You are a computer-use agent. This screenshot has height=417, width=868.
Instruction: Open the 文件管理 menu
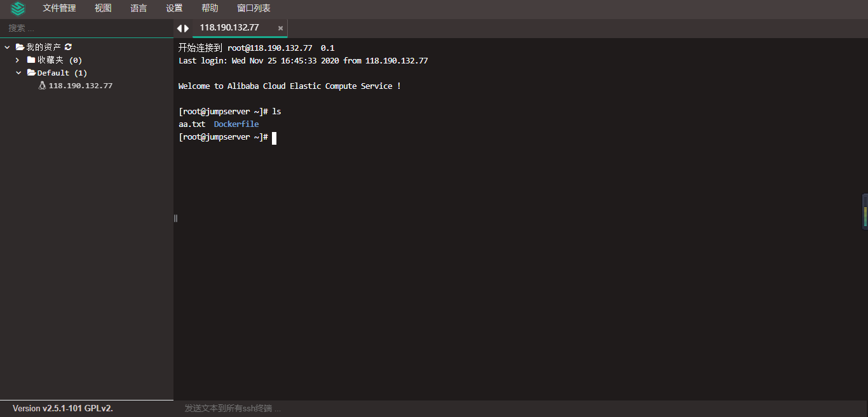pos(59,8)
